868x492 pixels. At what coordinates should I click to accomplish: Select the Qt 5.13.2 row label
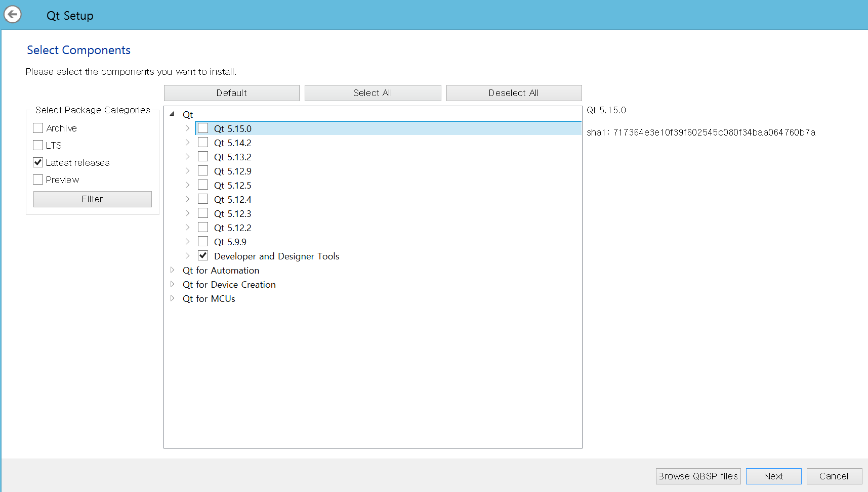(x=233, y=157)
